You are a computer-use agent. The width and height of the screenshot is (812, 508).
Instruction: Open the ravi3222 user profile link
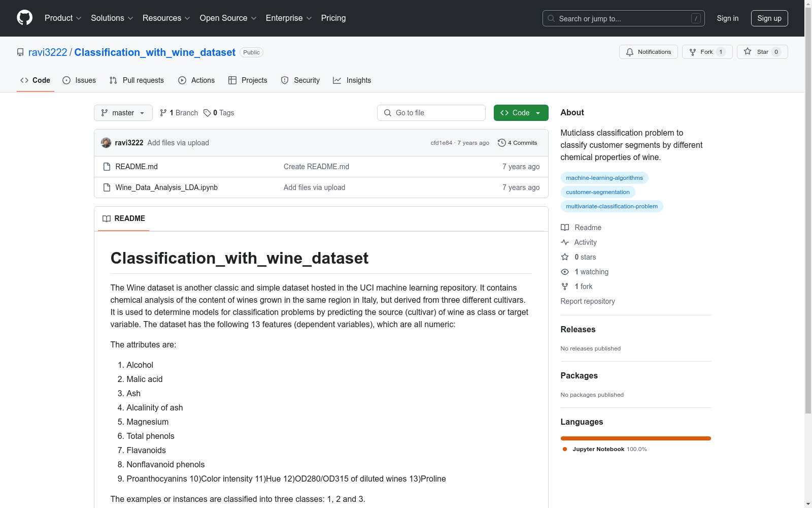click(x=48, y=52)
